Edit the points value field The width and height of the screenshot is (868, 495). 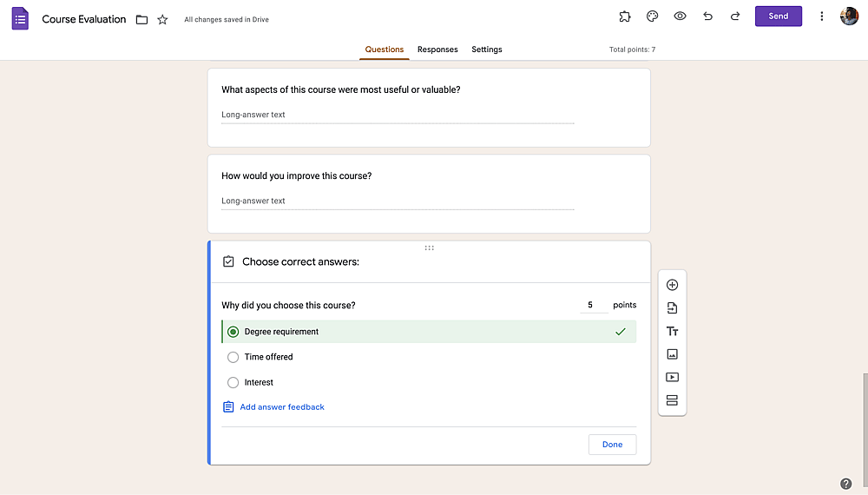[594, 305]
